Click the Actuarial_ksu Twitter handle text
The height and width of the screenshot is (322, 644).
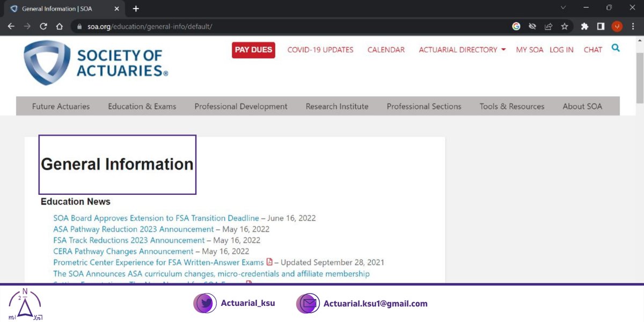248,303
